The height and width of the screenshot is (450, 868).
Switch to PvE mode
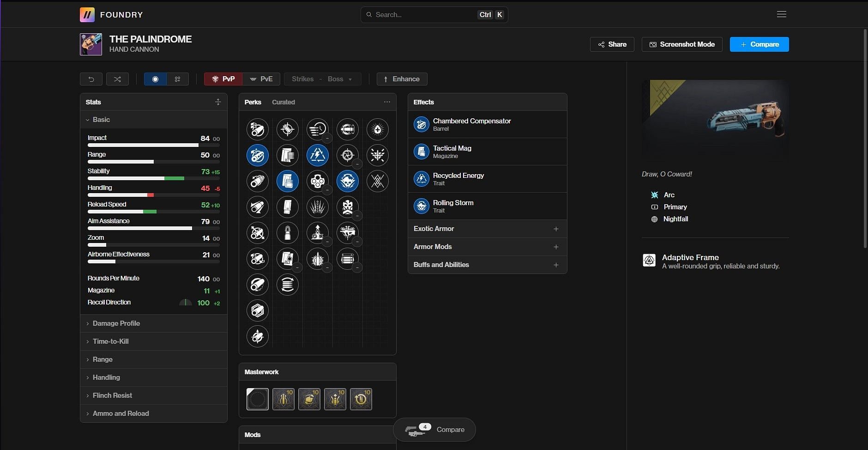261,79
